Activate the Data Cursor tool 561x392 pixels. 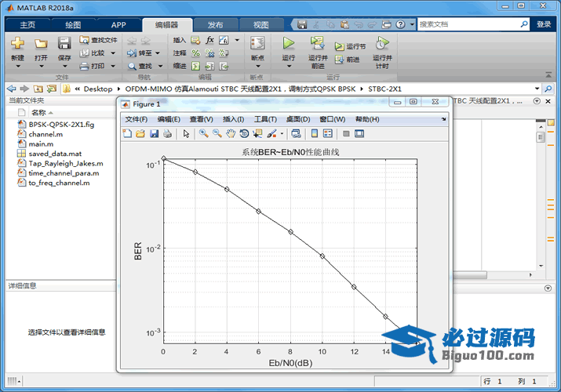coord(257,134)
